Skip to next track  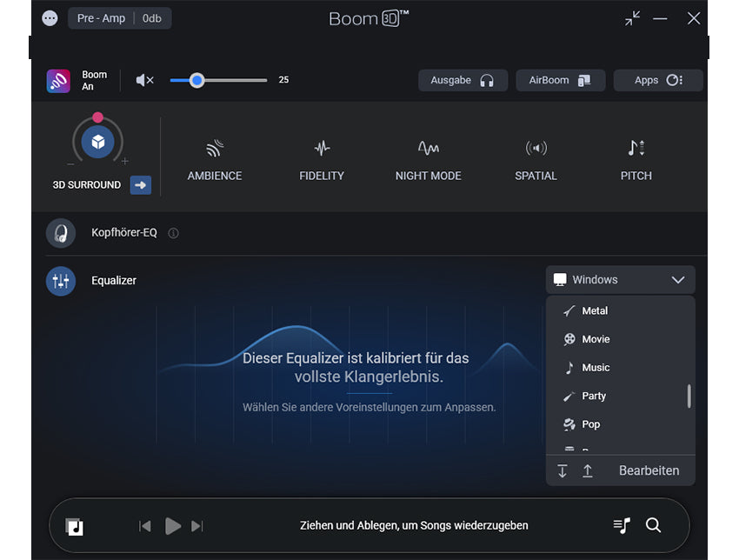(x=197, y=525)
